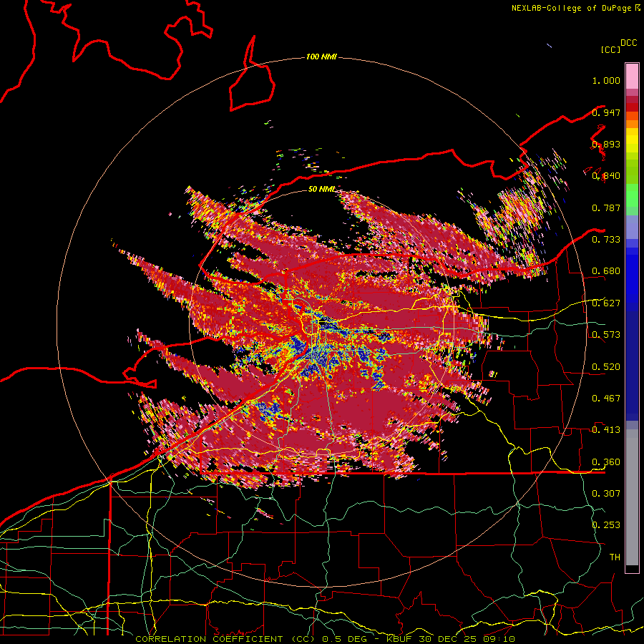Click the 0.787 color scale value
The width and height of the screenshot is (644, 644).
(x=606, y=208)
